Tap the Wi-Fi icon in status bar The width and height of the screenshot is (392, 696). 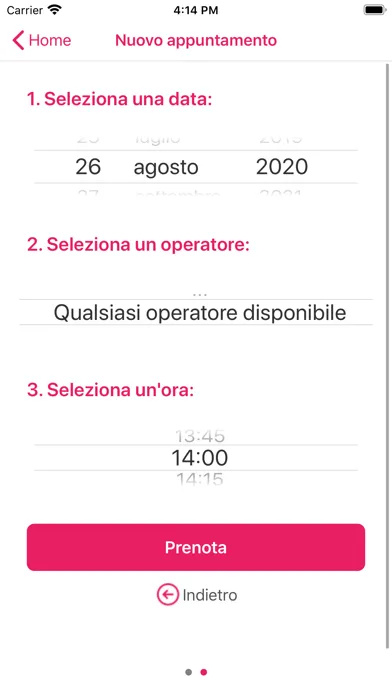pyautogui.click(x=55, y=10)
